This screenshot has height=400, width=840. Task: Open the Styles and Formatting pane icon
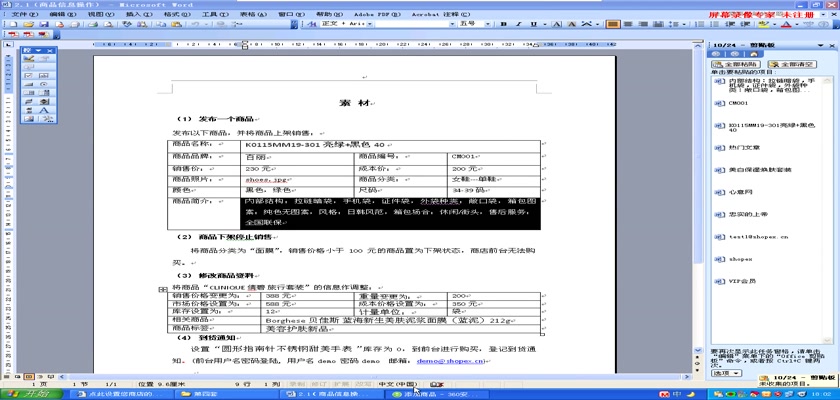point(314,24)
